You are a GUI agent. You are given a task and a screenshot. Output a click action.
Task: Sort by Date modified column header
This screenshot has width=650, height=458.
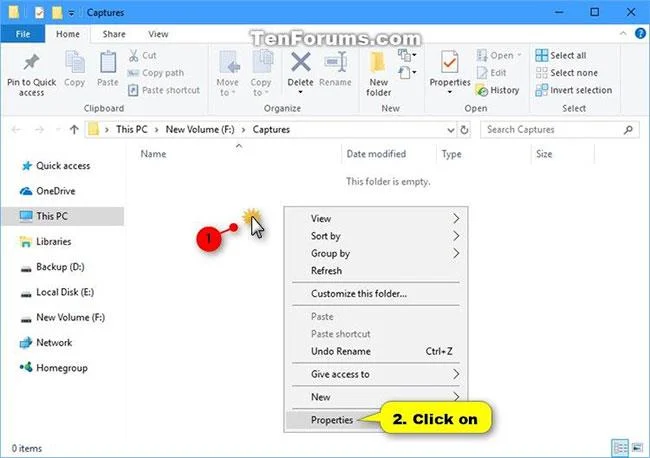(x=376, y=154)
